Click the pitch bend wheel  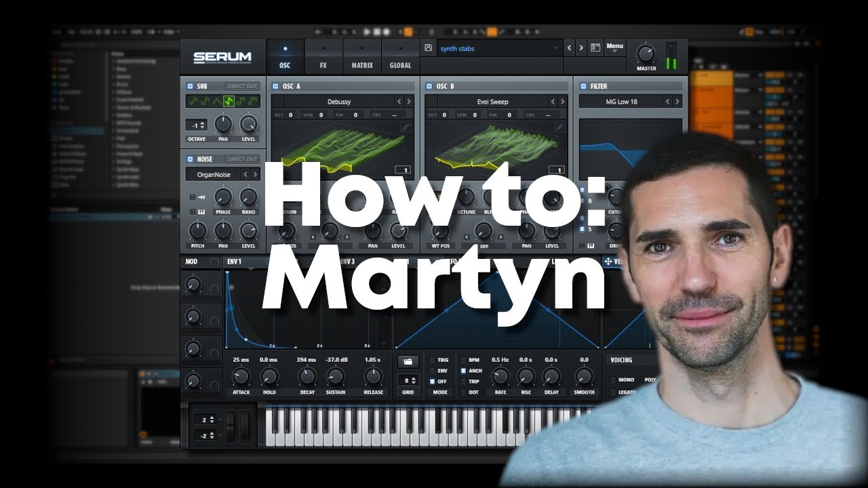pos(229,426)
